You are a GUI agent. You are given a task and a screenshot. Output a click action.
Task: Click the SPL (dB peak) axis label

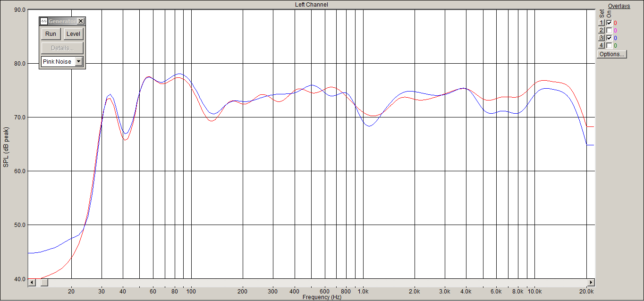tap(6, 147)
